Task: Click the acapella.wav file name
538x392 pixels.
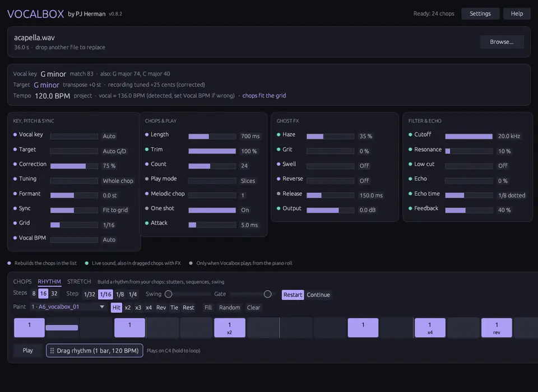Action: coord(34,38)
